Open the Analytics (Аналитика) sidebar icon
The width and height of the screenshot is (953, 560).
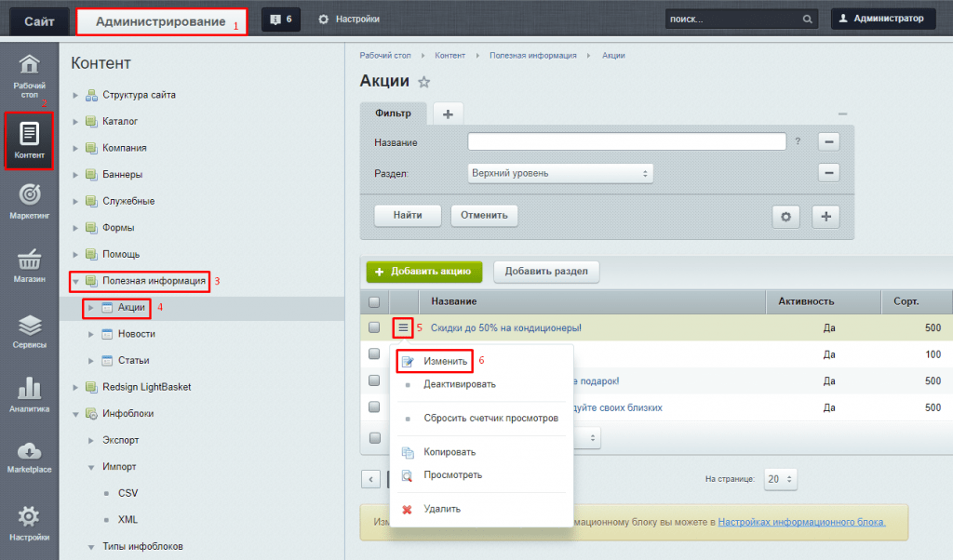coord(29,394)
